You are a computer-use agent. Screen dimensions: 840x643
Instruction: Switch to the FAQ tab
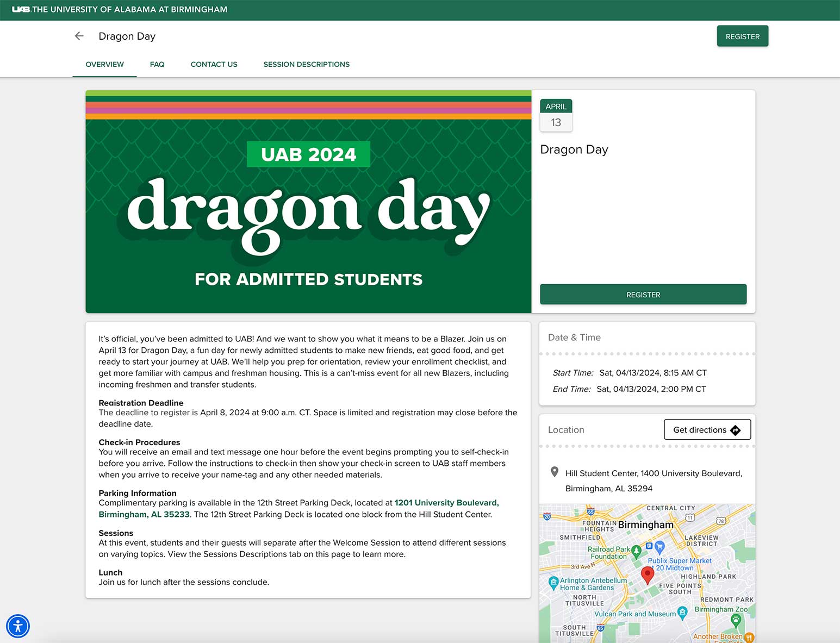point(157,64)
